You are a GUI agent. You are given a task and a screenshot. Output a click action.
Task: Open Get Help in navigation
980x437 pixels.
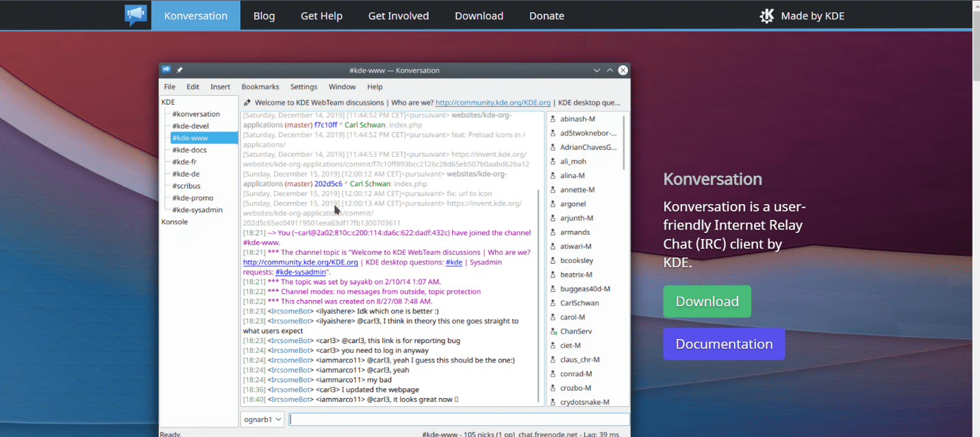click(321, 15)
